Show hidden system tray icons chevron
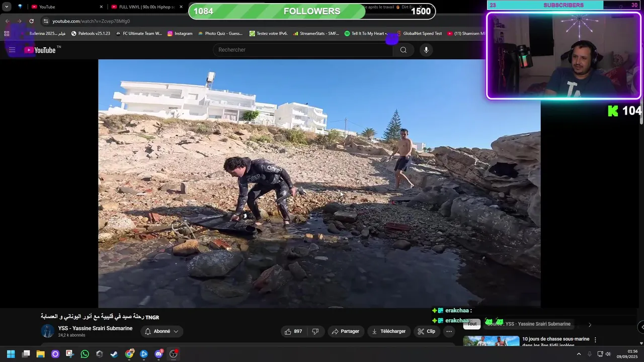Viewport: 644px width, 362px height. pos(579,354)
